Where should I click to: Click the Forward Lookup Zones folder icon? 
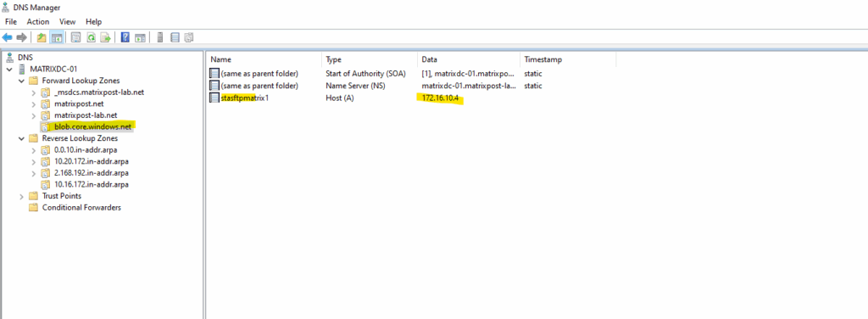point(35,81)
